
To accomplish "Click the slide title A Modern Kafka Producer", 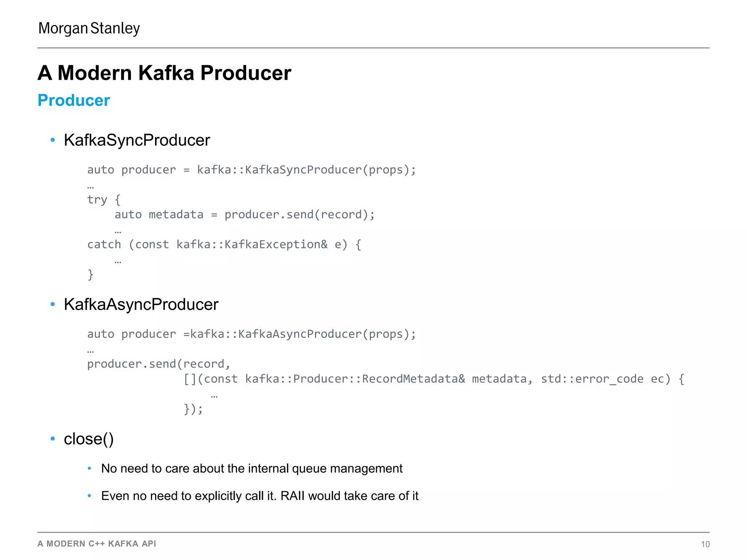I will point(165,73).
